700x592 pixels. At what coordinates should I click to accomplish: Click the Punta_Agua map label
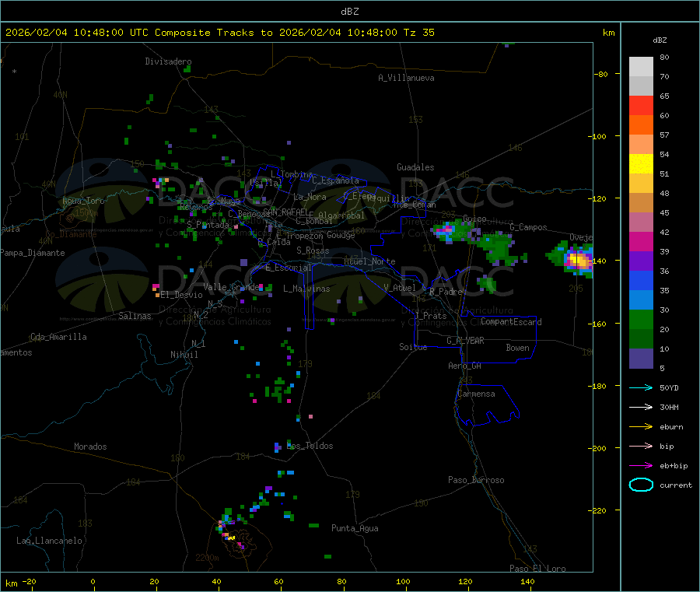point(355,528)
